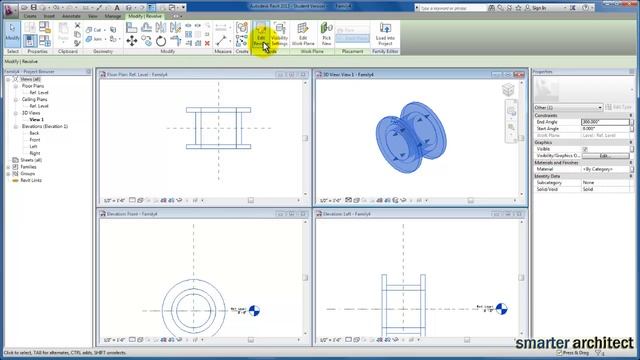Select the Left elevation in Project Browser
Image resolution: width=640 pixels, height=360 pixels.
click(x=33, y=147)
